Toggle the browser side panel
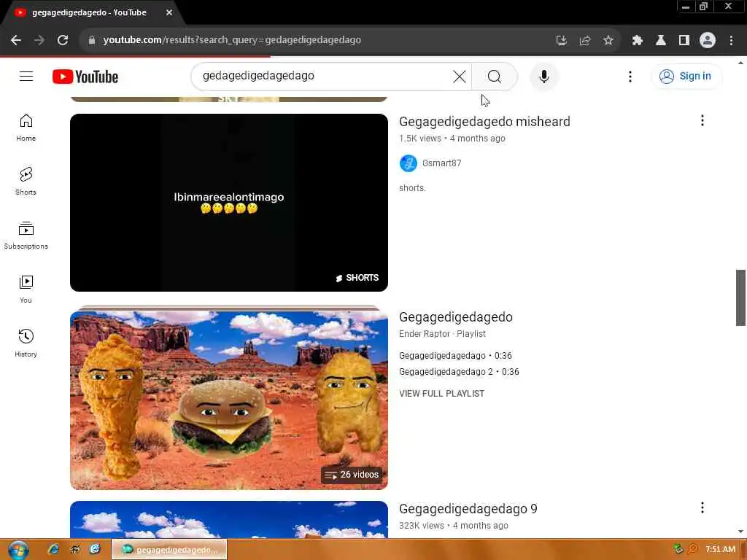 tap(684, 41)
